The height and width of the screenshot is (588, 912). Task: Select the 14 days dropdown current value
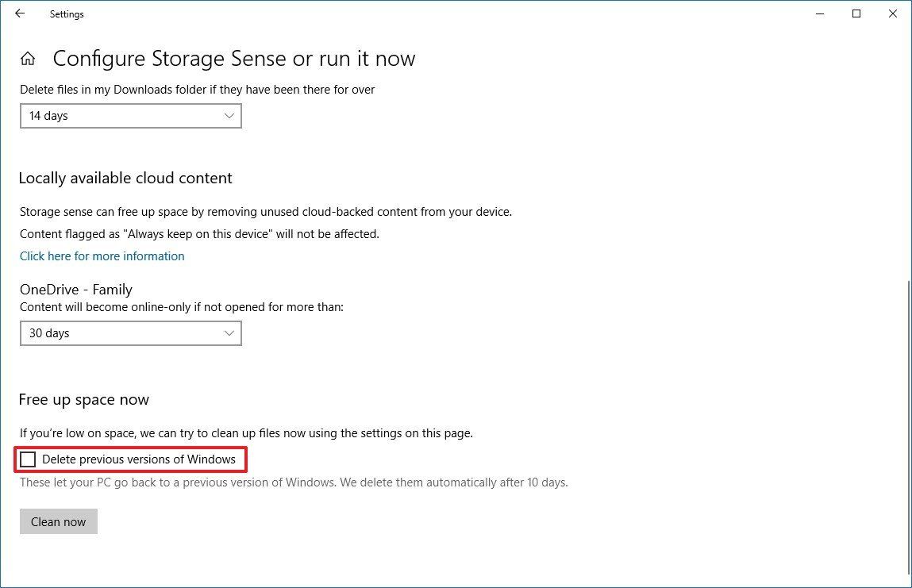pyautogui.click(x=48, y=116)
